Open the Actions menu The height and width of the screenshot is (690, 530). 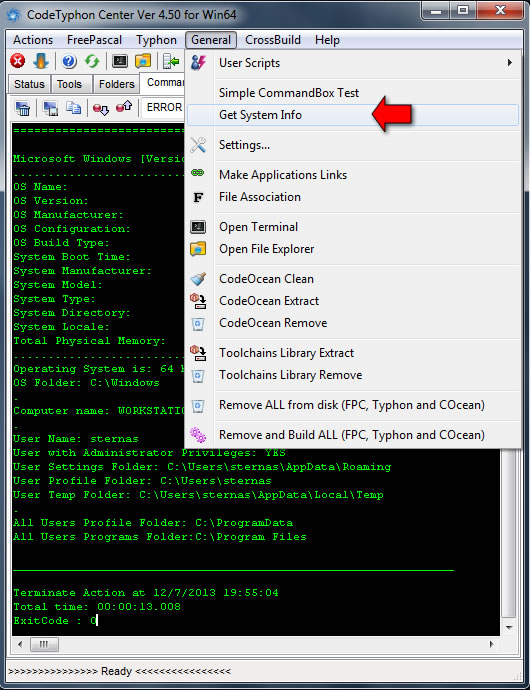[33, 40]
